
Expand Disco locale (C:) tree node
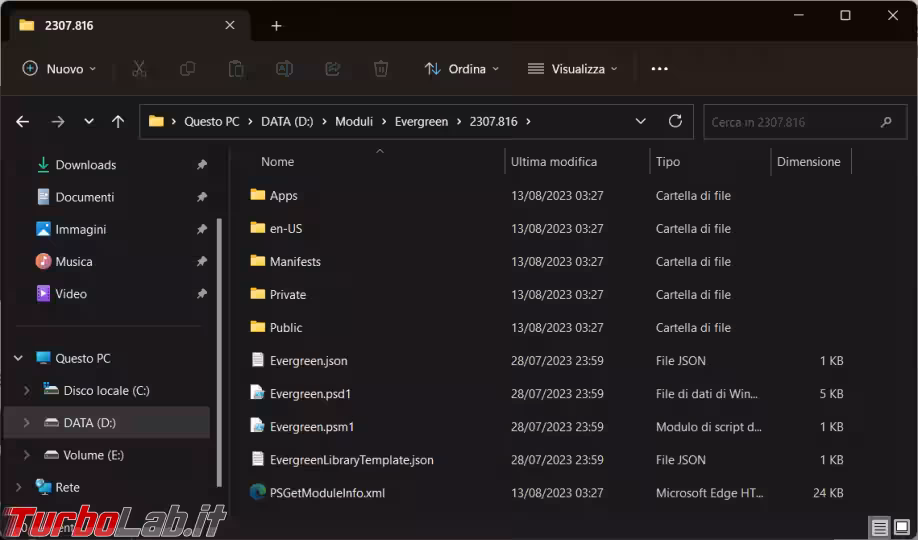pos(26,390)
